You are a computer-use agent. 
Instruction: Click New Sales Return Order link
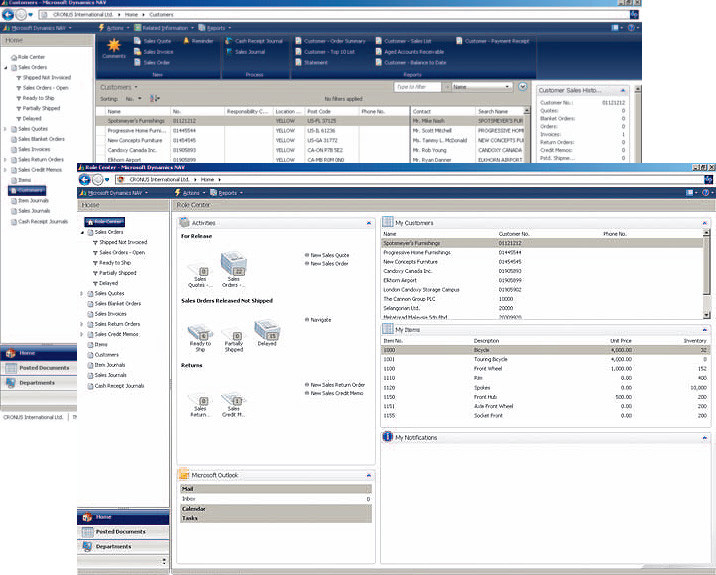337,385
